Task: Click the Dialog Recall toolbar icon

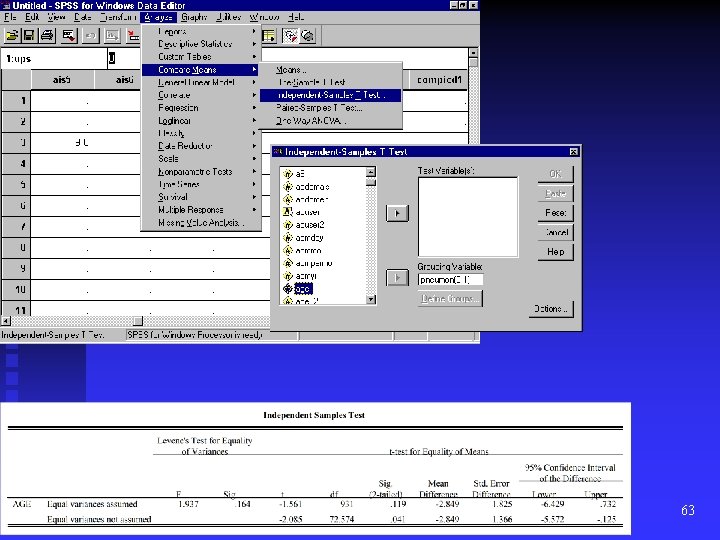Action: (x=69, y=36)
